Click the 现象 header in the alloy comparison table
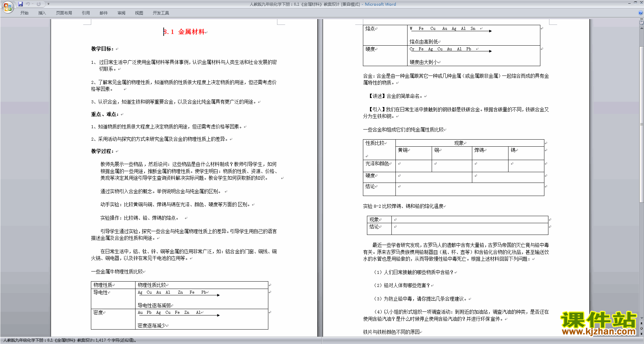Screen dimensions: 644x344 pyautogui.click(x=470, y=143)
